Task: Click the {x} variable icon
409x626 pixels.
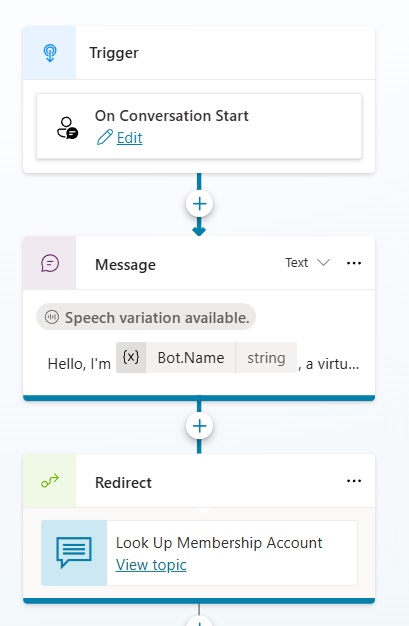Action: [x=131, y=357]
